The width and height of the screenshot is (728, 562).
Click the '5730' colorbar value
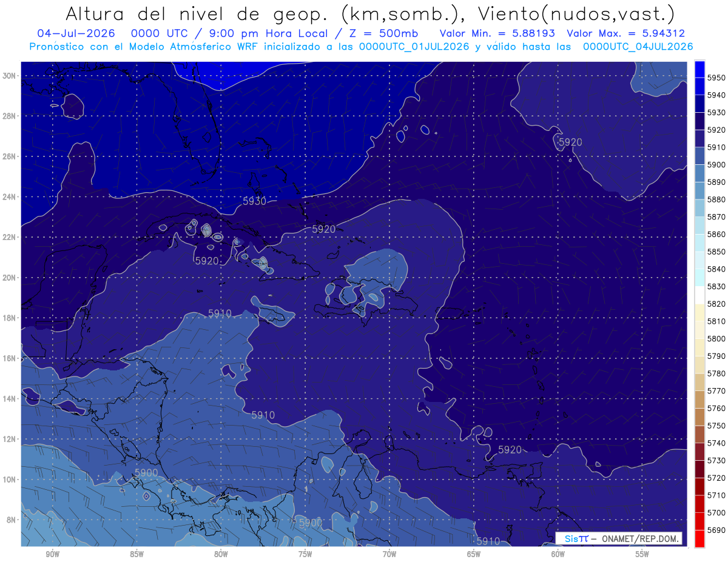pos(716,461)
